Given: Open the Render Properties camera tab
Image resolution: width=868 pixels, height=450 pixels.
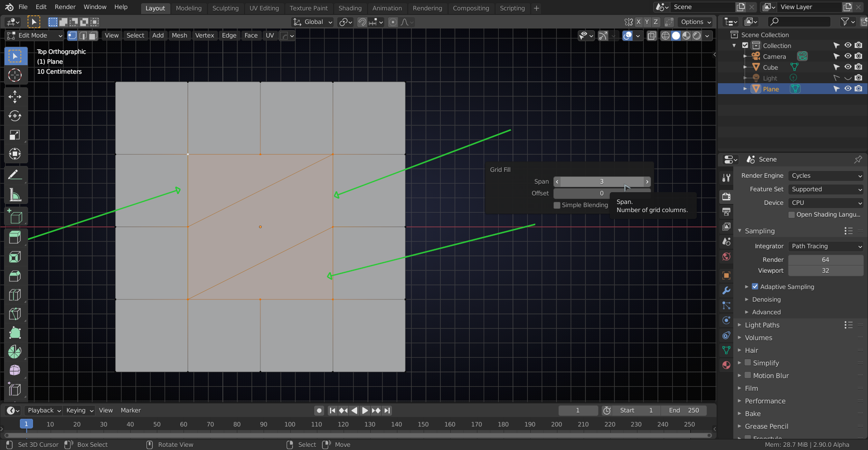Looking at the screenshot, I should pos(726,197).
